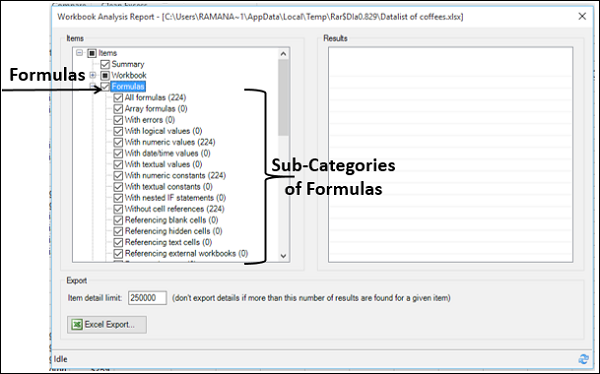Viewport: 600px width, 374px height.
Task: Toggle the Formulas category checkbox
Action: coord(105,87)
